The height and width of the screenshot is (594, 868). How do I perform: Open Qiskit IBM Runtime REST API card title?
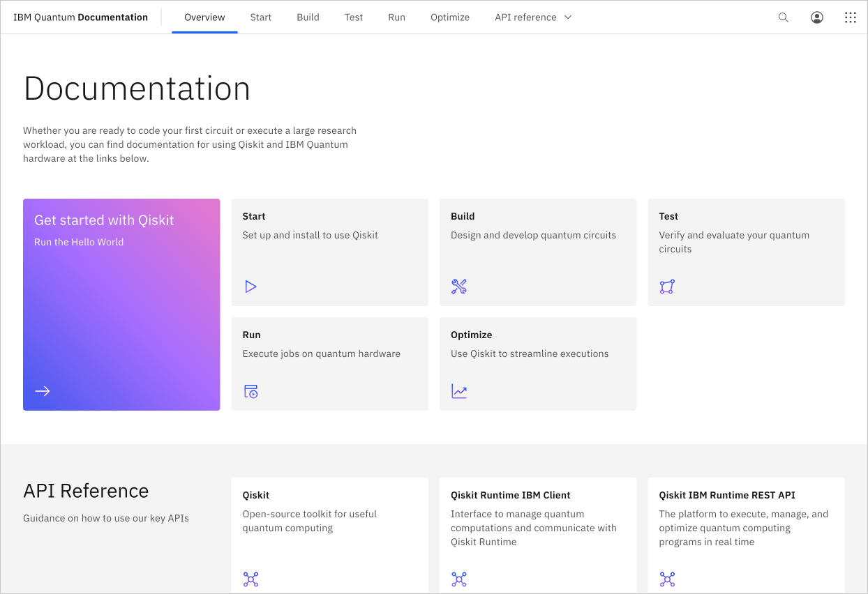(727, 495)
